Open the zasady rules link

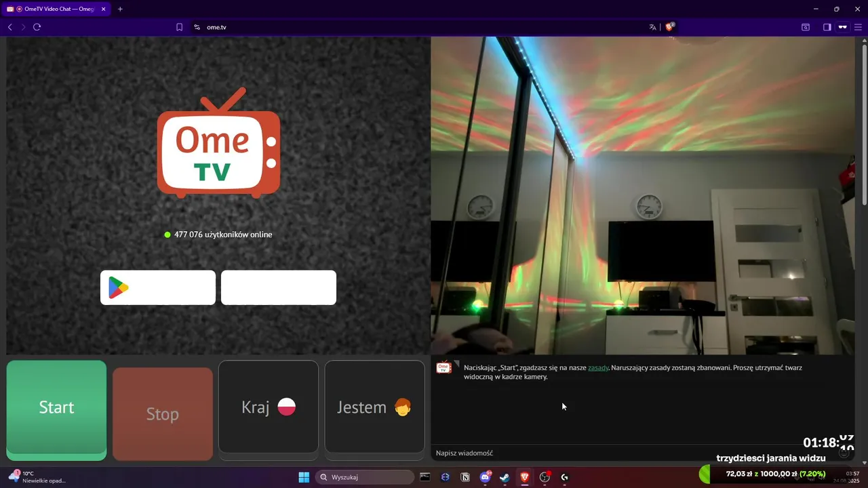pos(598,367)
